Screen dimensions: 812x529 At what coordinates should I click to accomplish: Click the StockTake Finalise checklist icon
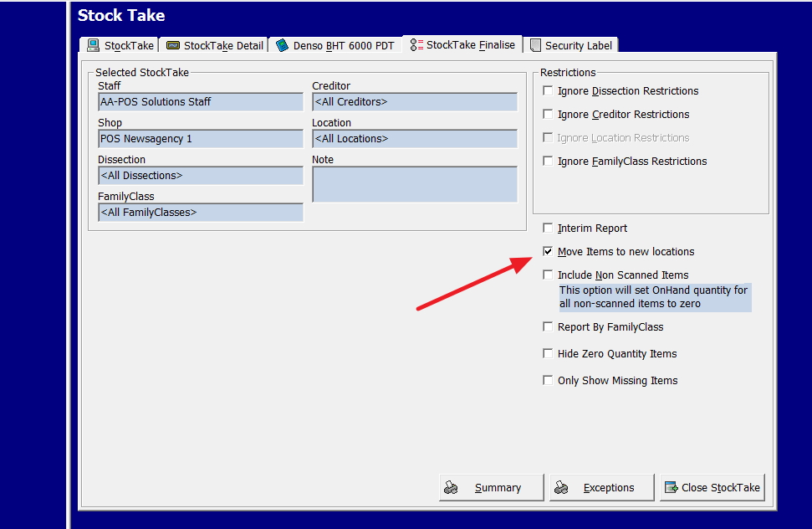point(416,45)
